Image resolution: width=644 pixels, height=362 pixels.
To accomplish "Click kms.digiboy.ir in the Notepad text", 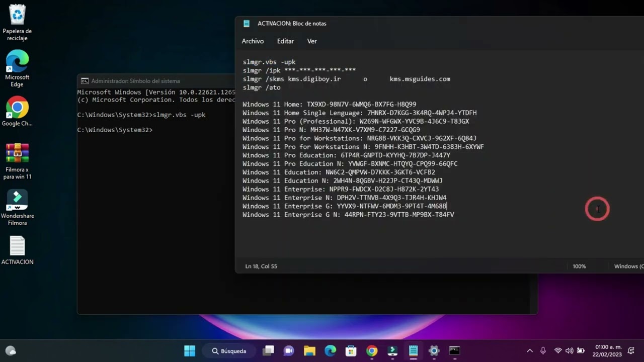I will (x=314, y=79).
